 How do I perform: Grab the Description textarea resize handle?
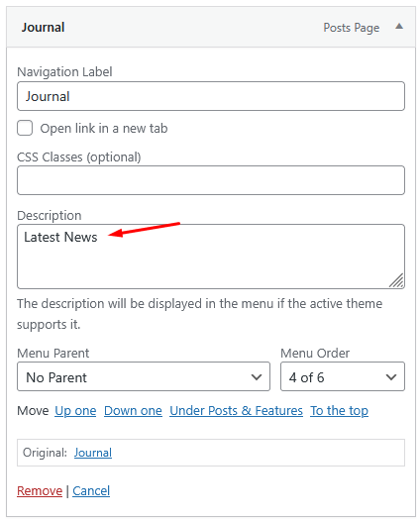396,280
